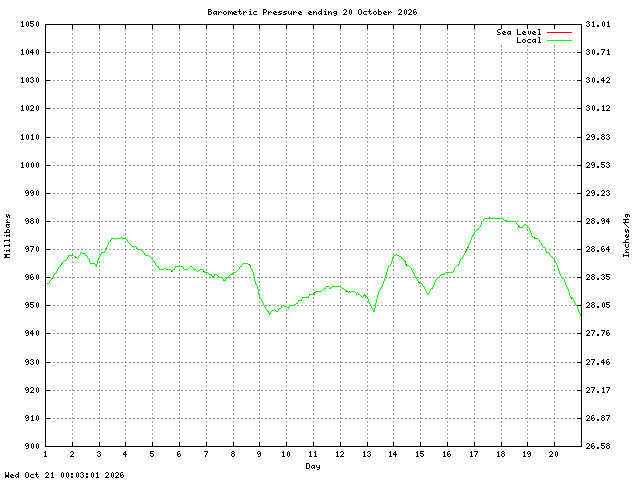Viewport: 640px width, 480px height.
Task: Click the 900 millibars tick label
Action: coord(32,446)
